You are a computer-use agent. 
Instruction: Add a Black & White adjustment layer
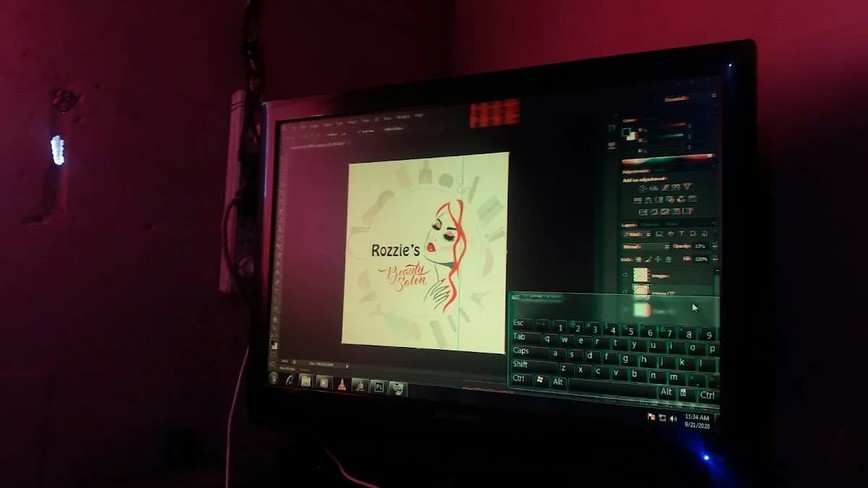tap(659, 200)
